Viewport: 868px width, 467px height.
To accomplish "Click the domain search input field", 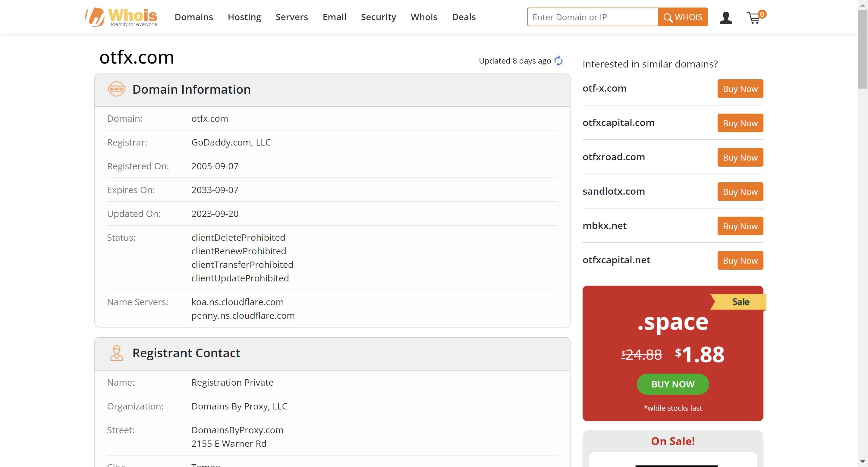I will click(593, 17).
